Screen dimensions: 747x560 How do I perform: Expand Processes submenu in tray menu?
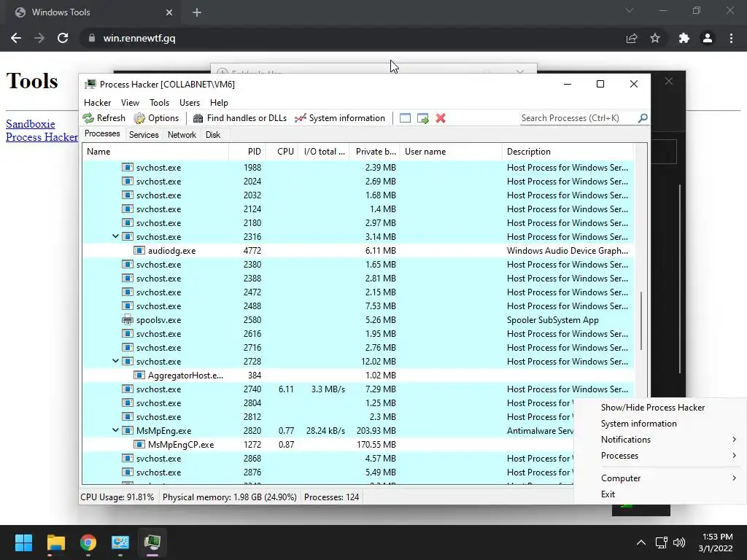point(659,456)
